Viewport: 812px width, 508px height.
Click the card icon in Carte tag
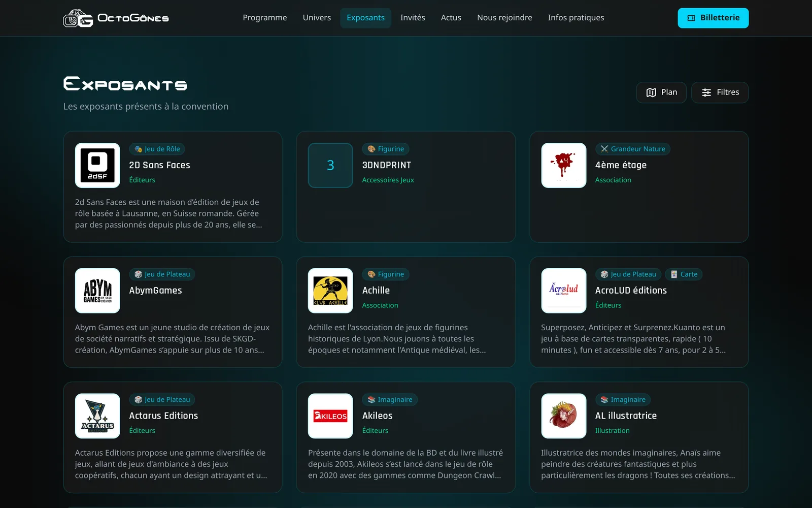[674, 274]
